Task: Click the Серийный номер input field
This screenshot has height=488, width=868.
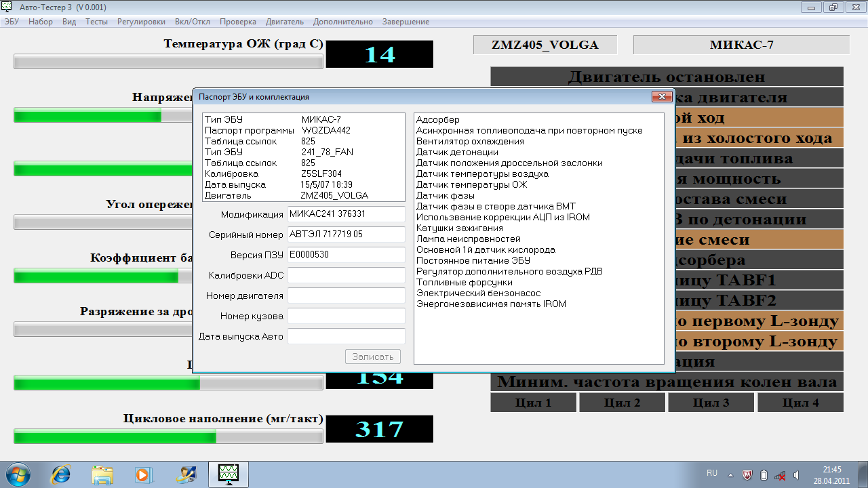Action: point(347,235)
